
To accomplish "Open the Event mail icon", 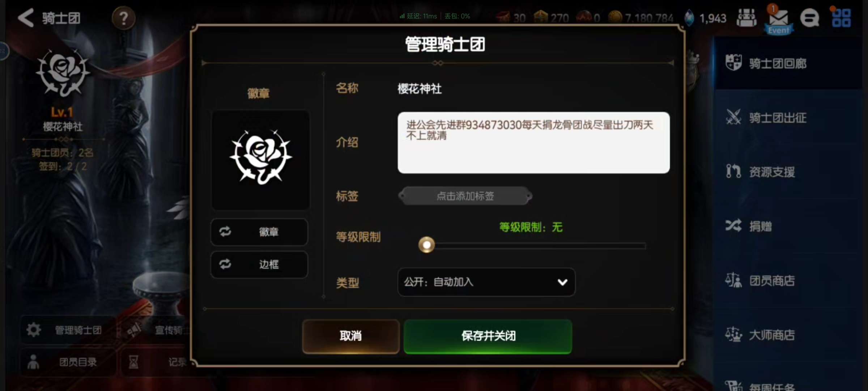I will pyautogui.click(x=779, y=20).
